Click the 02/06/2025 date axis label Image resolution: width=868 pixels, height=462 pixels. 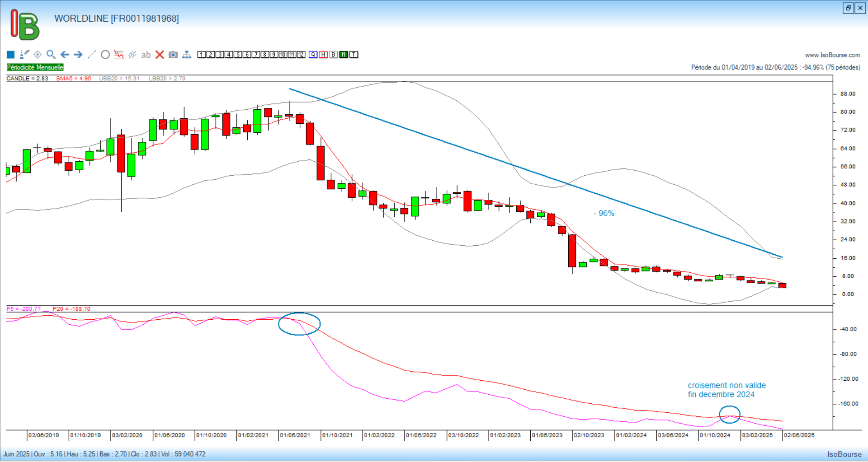click(x=799, y=435)
